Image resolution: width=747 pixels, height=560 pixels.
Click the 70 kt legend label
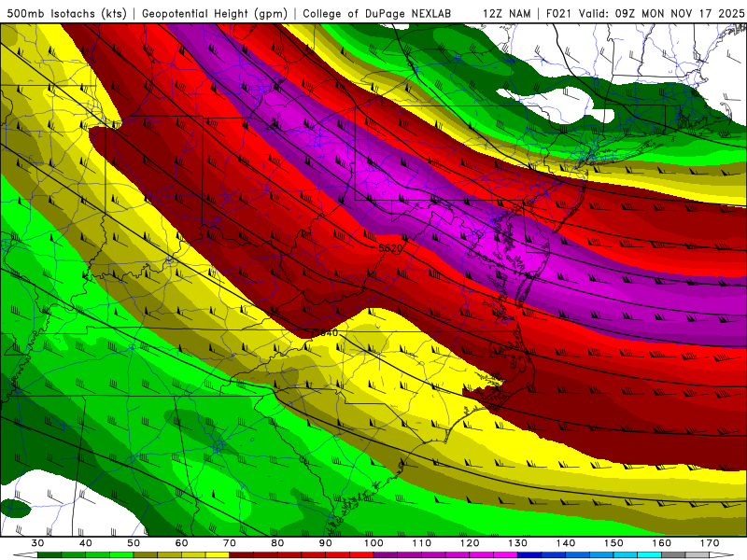(229, 543)
